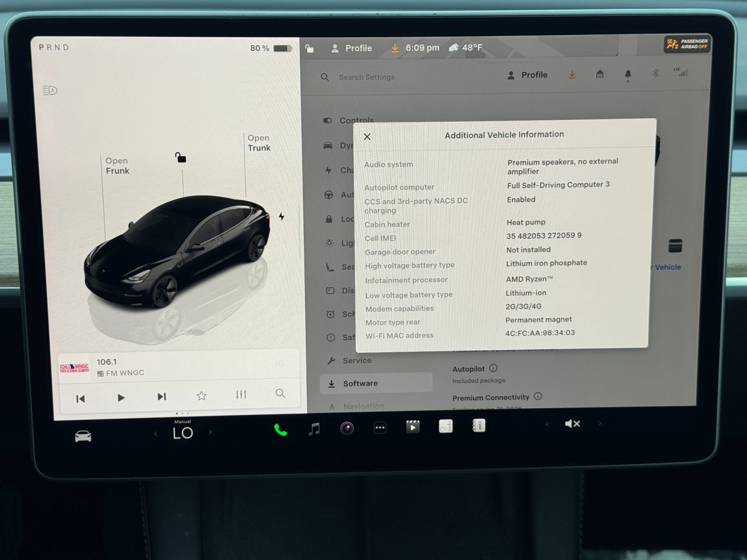
Task: Toggle the door lock icon above car
Action: 180,158
